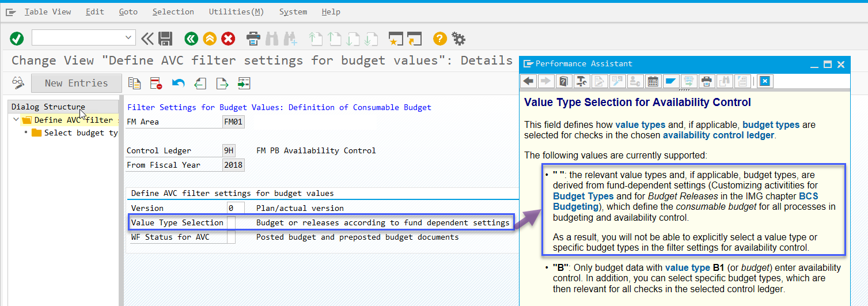Open the Selection menu
Viewport: 868px width, 306px height.
point(173,12)
